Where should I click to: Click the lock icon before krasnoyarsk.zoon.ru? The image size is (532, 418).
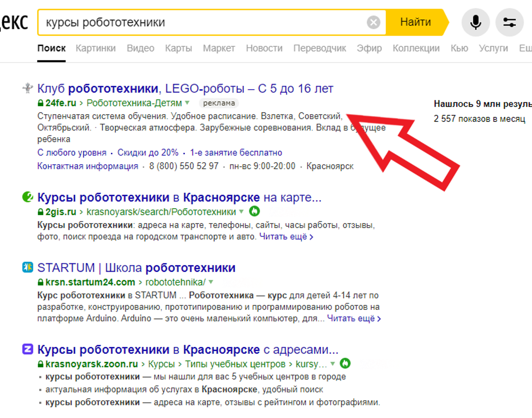(40, 364)
